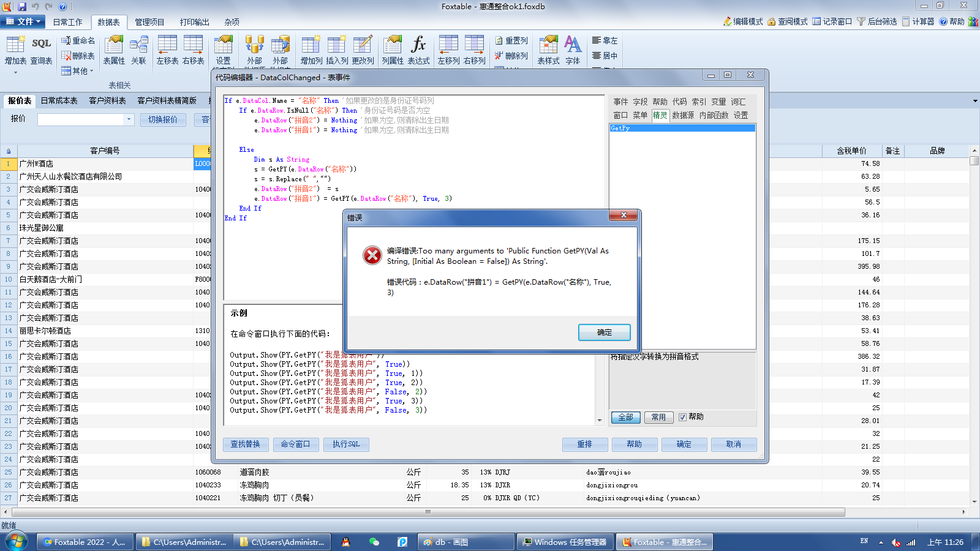Click 删除列 delete column in ribbon

[x=511, y=56]
